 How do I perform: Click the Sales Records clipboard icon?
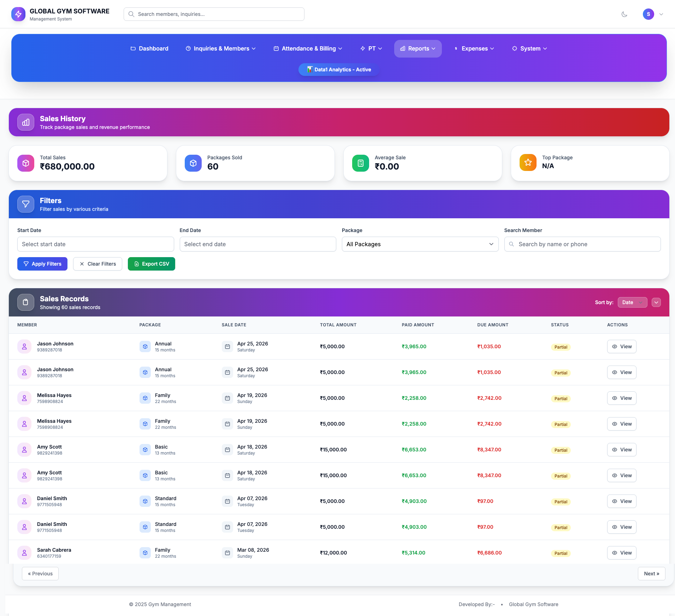click(26, 302)
